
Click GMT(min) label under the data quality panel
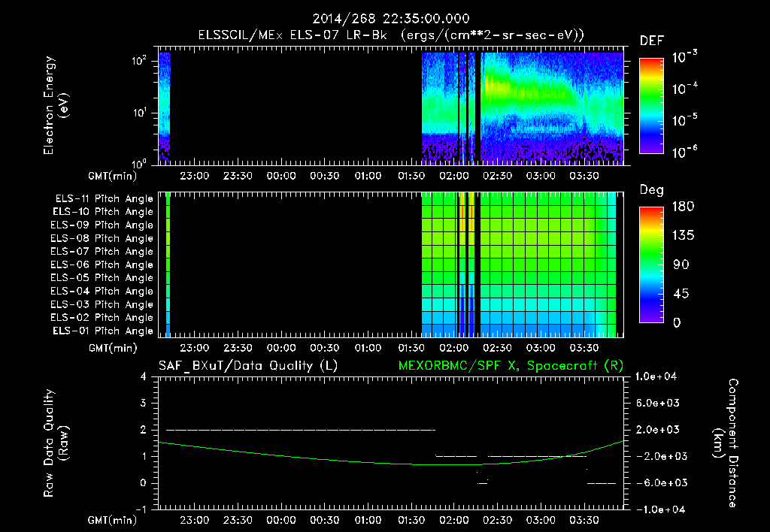[113, 521]
